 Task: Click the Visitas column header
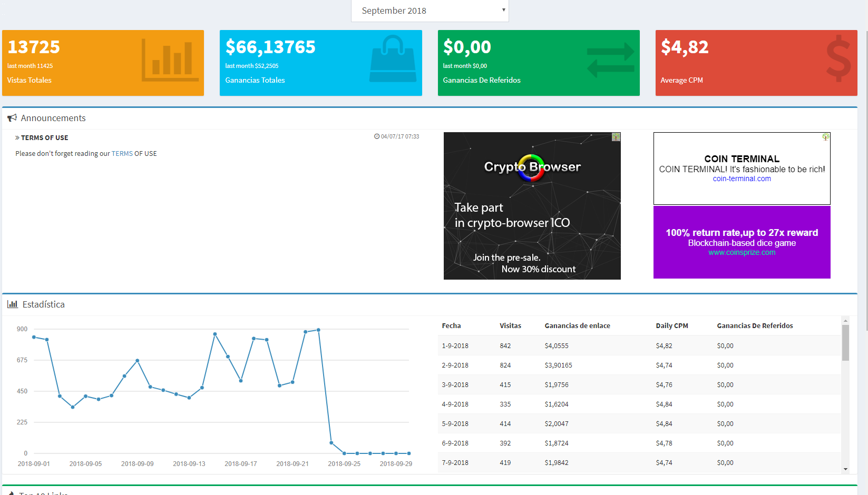click(x=511, y=326)
